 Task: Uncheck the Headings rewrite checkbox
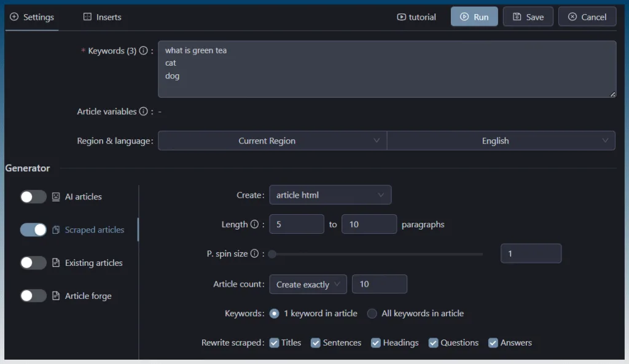[375, 343]
